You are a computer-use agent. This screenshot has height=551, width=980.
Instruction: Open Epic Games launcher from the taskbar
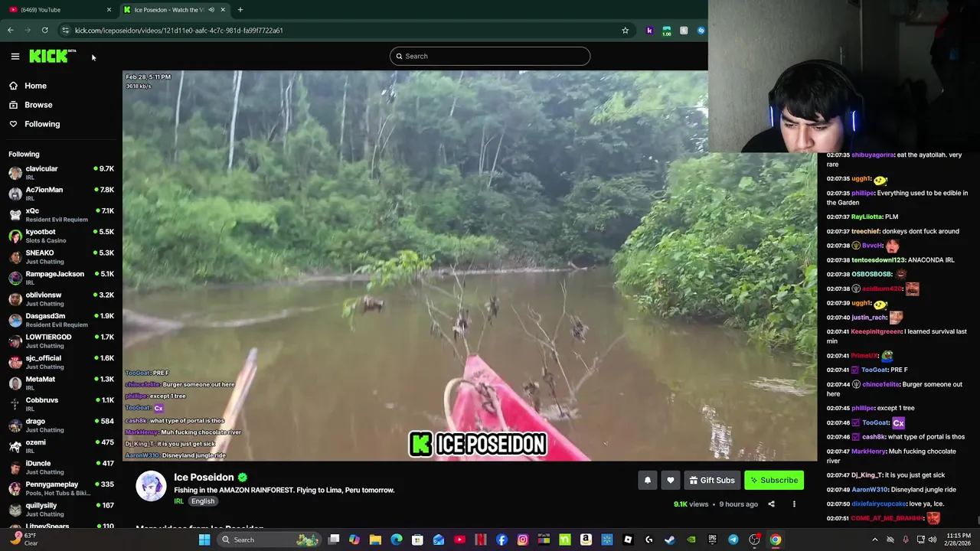tap(712, 540)
